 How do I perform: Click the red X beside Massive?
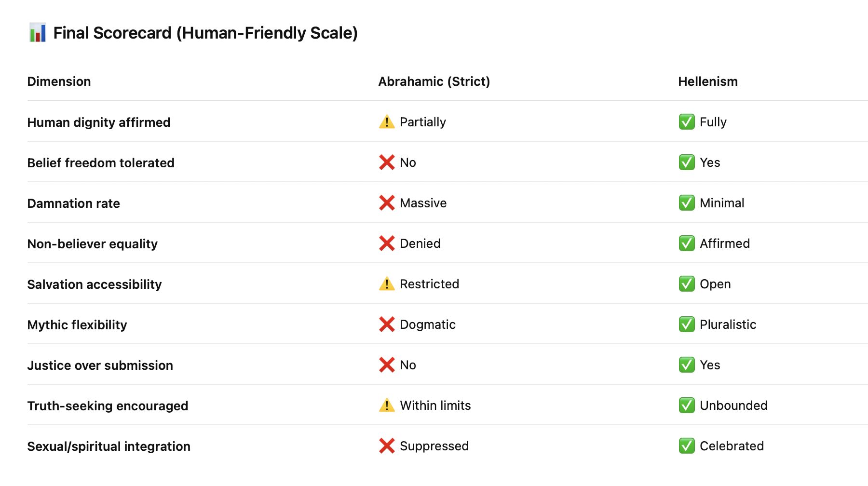click(x=387, y=203)
